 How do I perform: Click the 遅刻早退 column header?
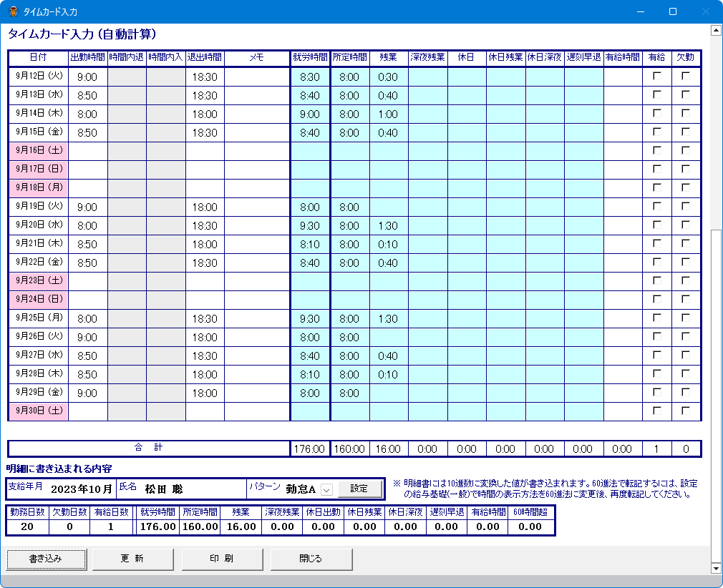click(x=583, y=57)
